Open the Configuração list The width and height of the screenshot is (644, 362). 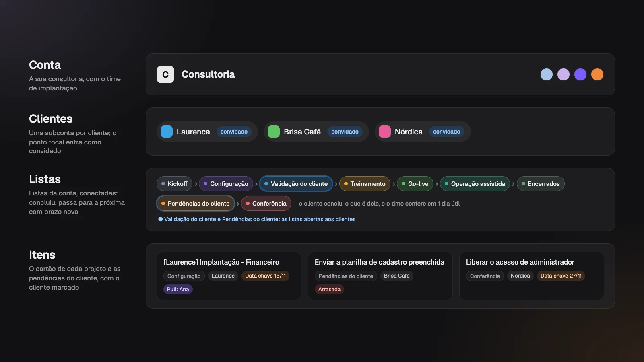226,184
